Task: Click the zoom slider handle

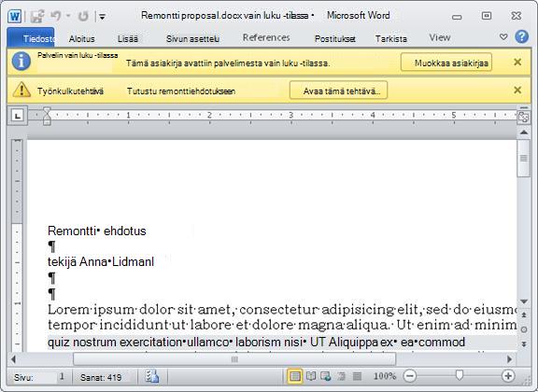Action: pos(460,375)
